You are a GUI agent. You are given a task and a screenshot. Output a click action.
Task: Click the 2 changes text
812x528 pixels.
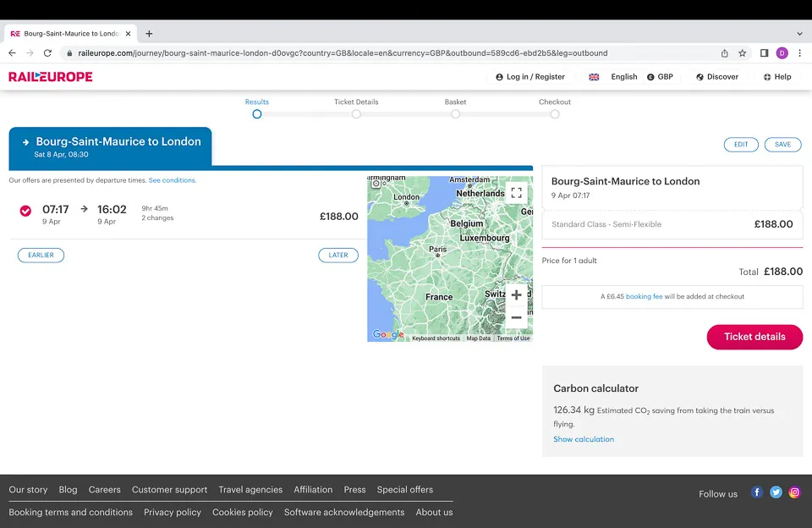click(x=157, y=218)
